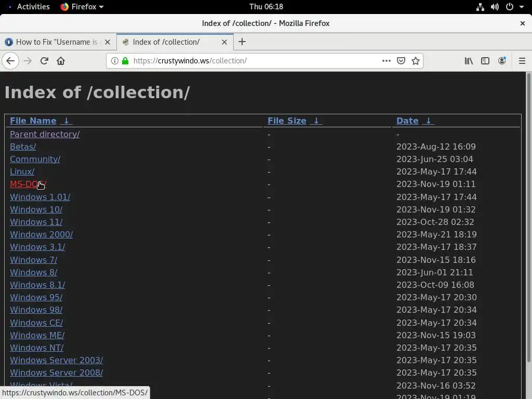
Task: Open the Windows 1.01/ folder
Action: pos(40,197)
